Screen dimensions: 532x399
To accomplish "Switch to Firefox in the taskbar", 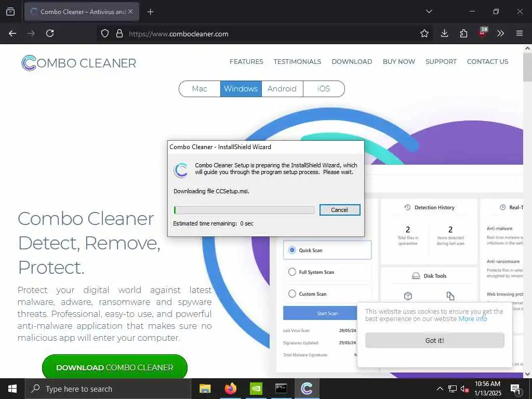I will (x=230, y=389).
